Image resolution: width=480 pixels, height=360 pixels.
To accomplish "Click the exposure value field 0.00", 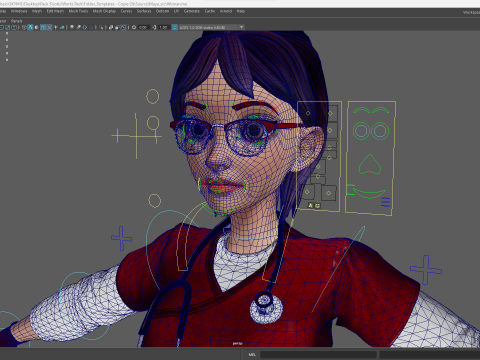I will point(143,27).
